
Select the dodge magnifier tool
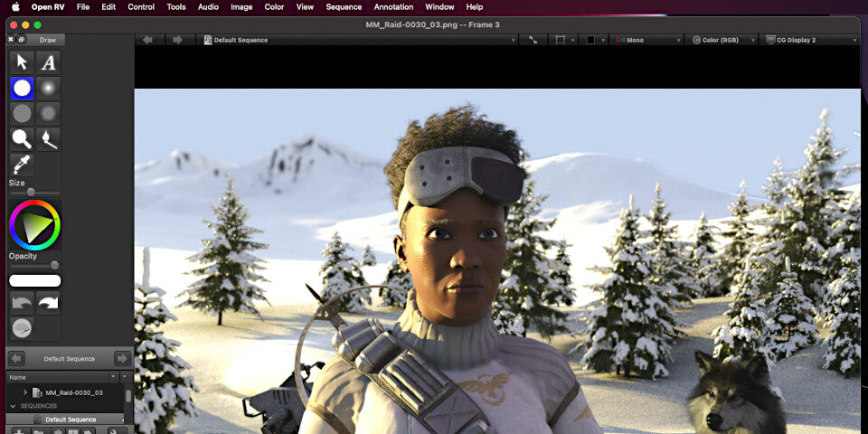tap(22, 138)
